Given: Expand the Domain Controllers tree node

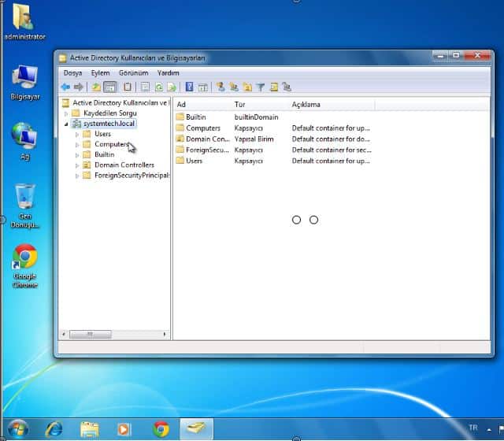Looking at the screenshot, I should (77, 165).
